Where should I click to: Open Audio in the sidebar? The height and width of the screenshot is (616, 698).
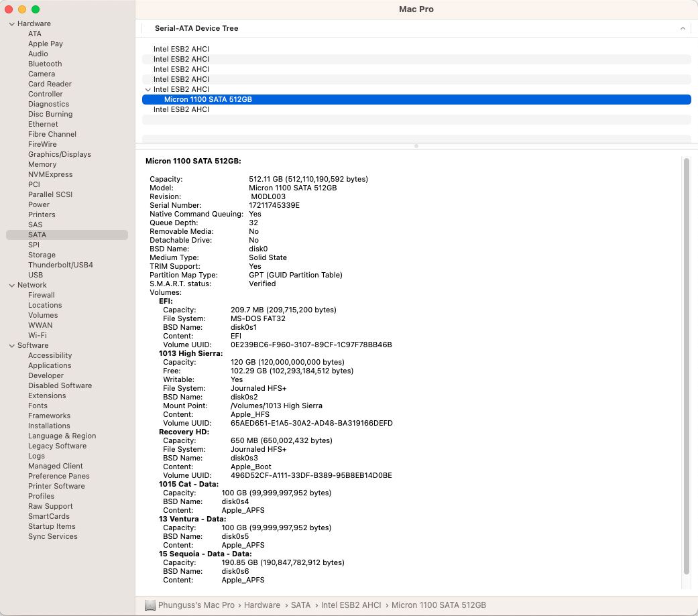(38, 54)
